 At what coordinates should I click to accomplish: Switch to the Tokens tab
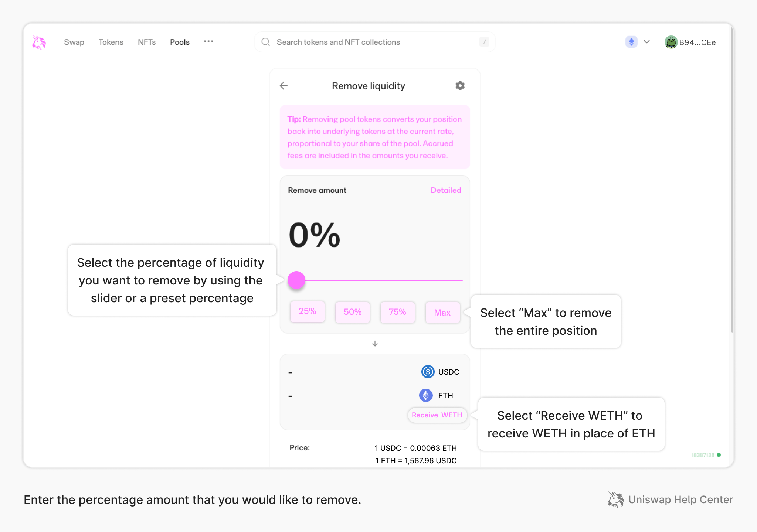click(x=111, y=42)
